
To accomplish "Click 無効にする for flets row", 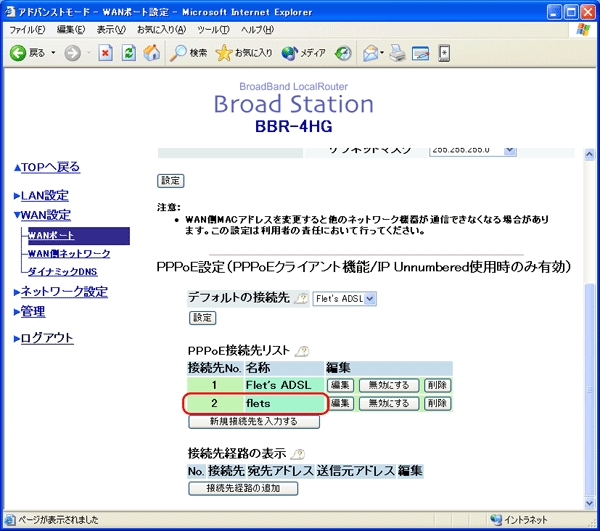I will click(389, 403).
